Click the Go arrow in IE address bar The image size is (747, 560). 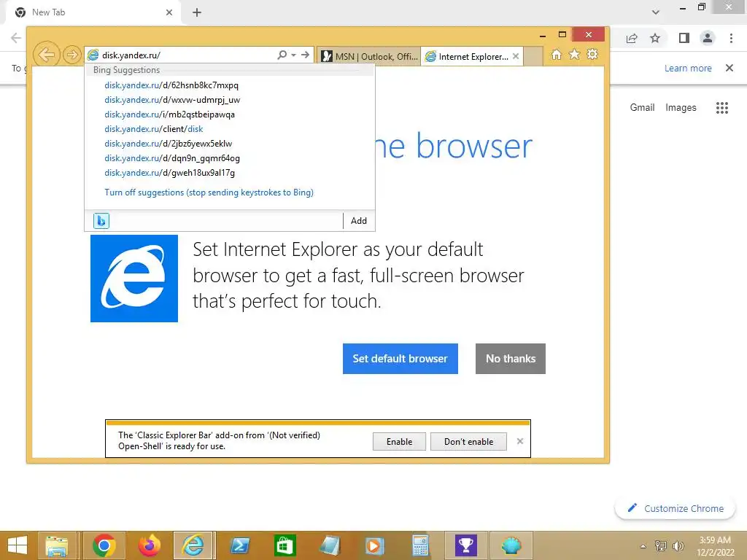306,55
